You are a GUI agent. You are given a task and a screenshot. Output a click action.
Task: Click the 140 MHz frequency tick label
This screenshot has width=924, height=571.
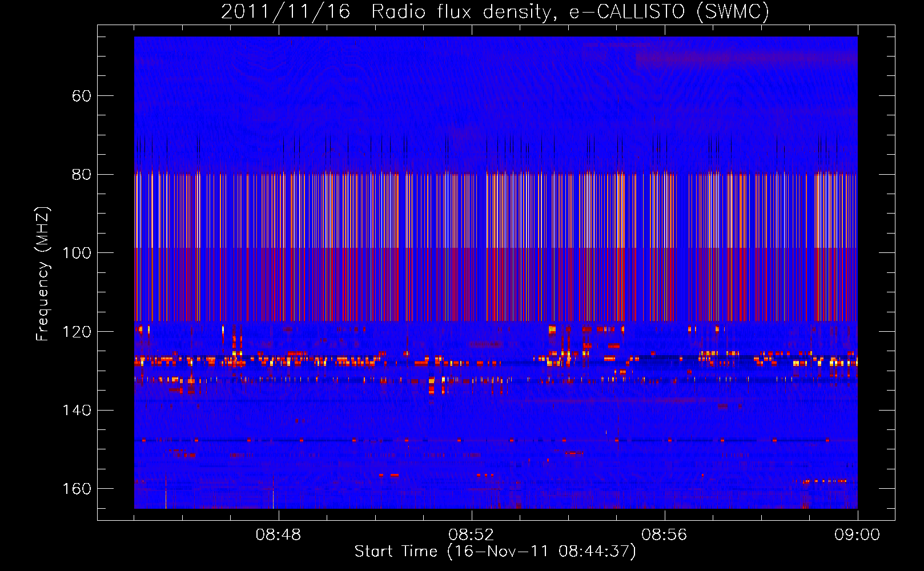point(77,410)
